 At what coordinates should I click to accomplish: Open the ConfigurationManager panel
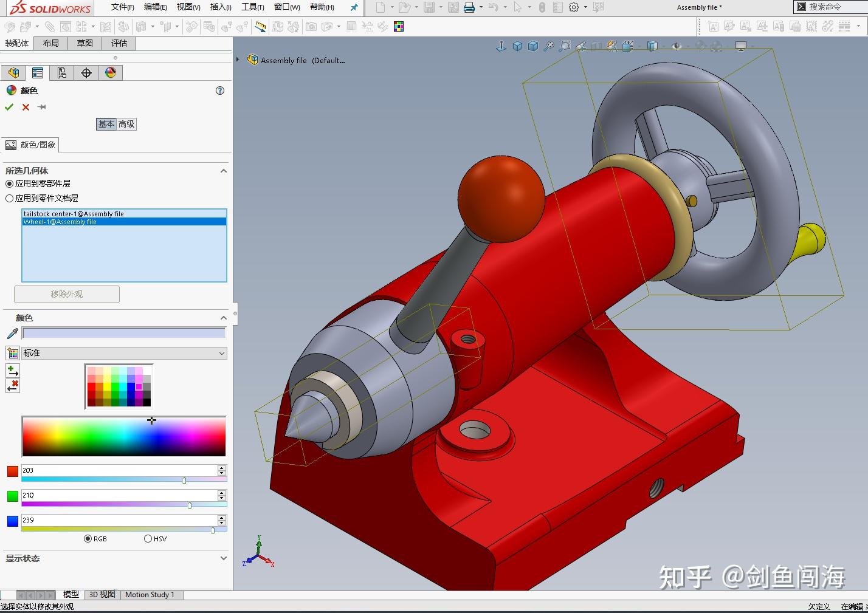coord(61,72)
